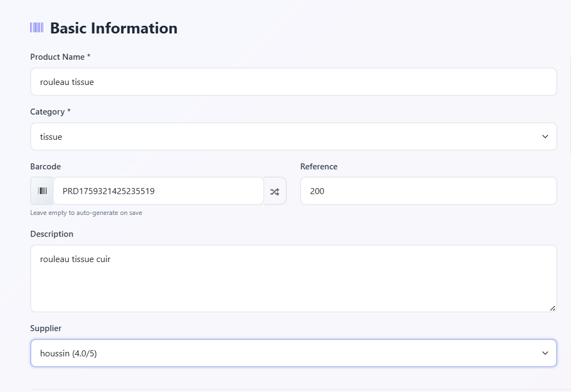Click the barcode icon next to Basic Information heading
The width and height of the screenshot is (571, 392).
(x=37, y=27)
